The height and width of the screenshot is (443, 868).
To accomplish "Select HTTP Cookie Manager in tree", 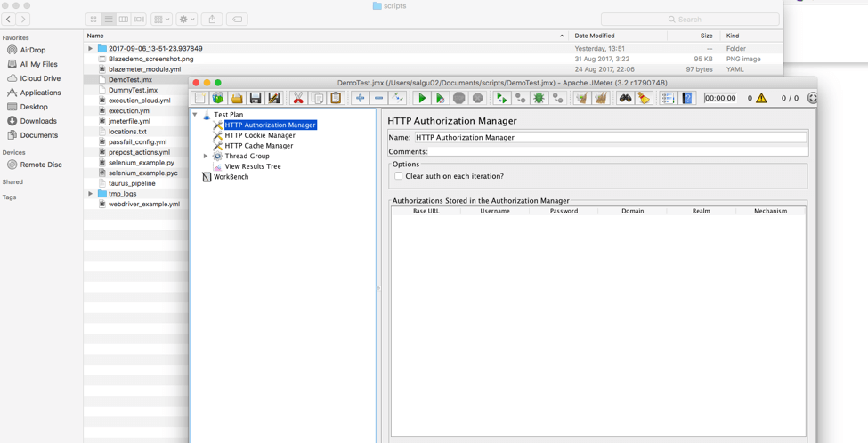I will click(x=260, y=135).
